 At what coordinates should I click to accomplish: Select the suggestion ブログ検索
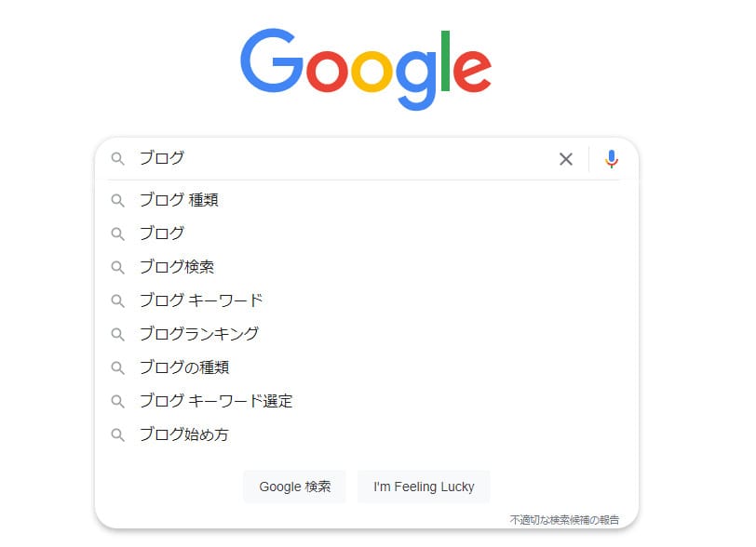(x=367, y=267)
